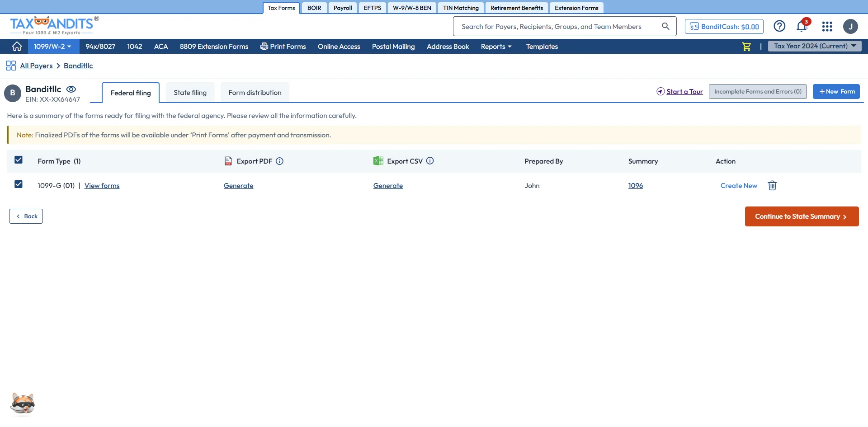Click the TaxBandits logo

coord(54,26)
